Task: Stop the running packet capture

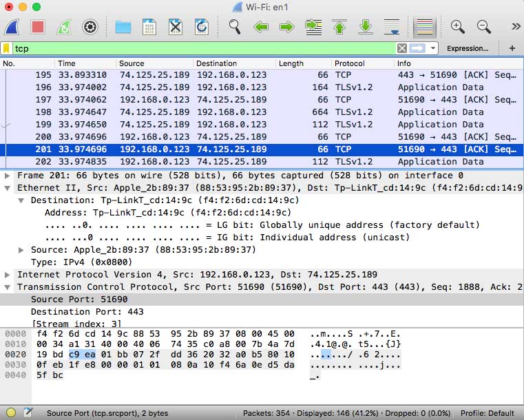Action: tap(39, 27)
